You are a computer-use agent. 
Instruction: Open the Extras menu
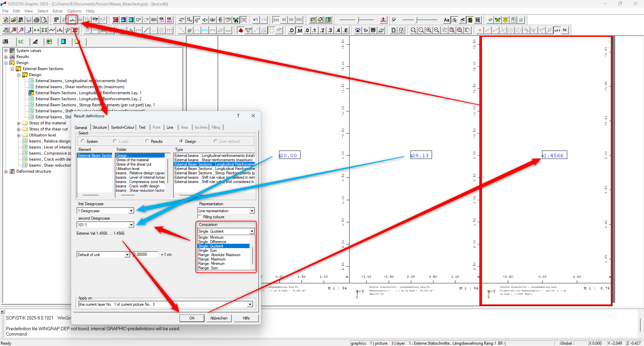pos(57,11)
